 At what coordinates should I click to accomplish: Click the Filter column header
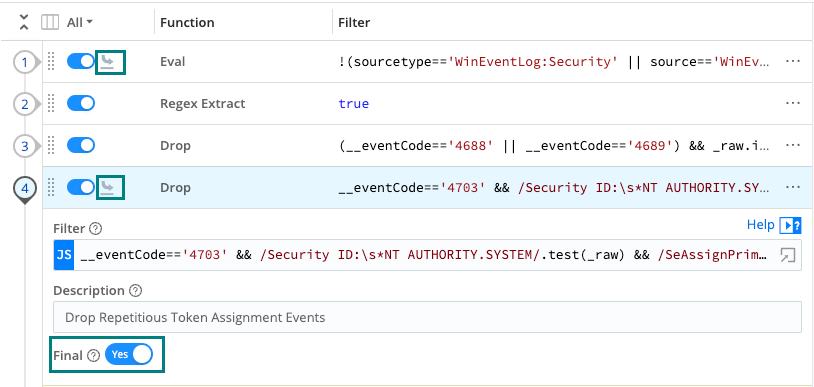(354, 23)
